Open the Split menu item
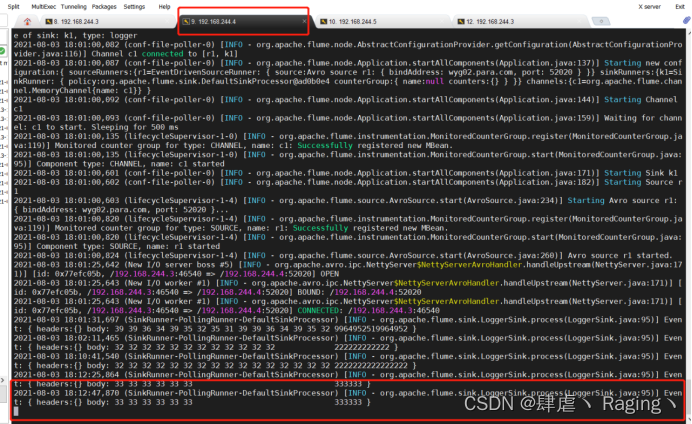This screenshot has height=424, width=692. (x=14, y=7)
